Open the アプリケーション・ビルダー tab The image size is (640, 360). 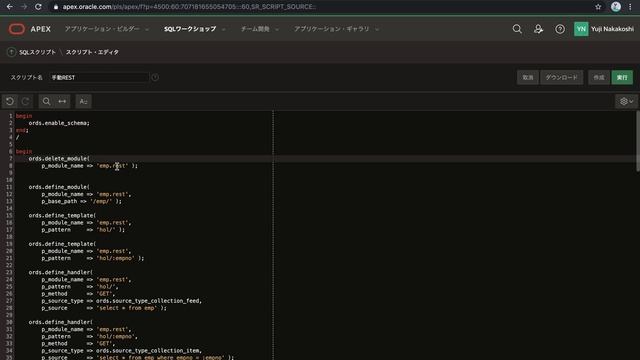tap(102, 29)
